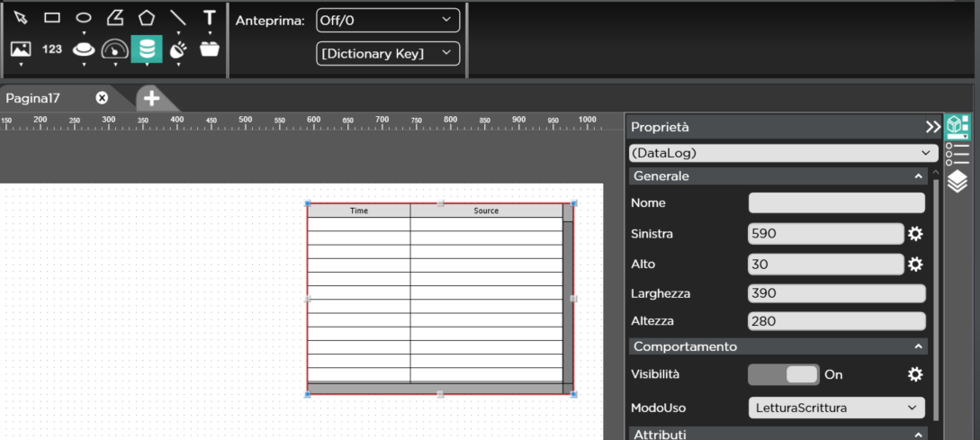
Task: Open the Dictionary Key dropdown
Action: click(388, 53)
